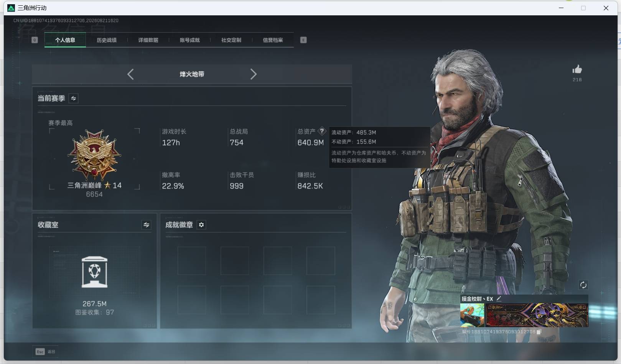Image resolution: width=621 pixels, height=364 pixels.
Task: Switch season via 当前赛季 swap icon
Action: pyautogui.click(x=73, y=99)
